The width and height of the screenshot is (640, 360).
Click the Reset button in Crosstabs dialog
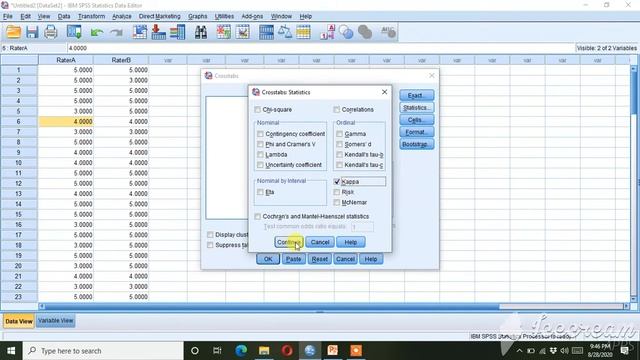[320, 259]
